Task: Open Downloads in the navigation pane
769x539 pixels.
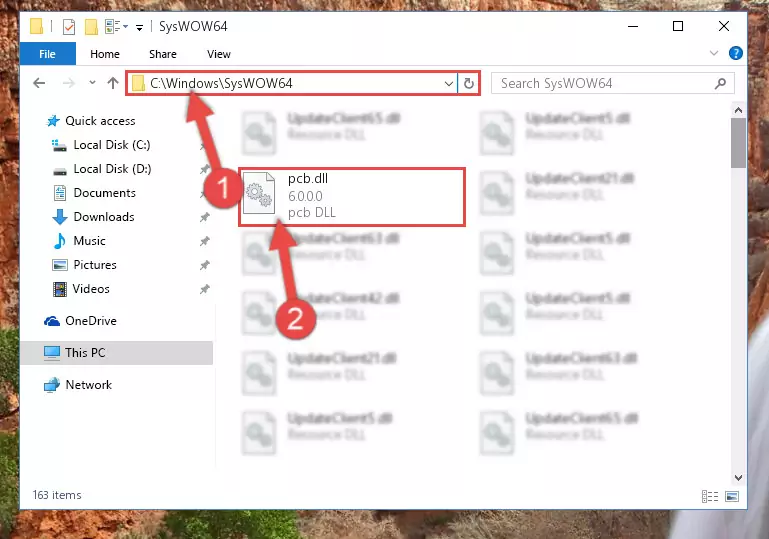Action: coord(93,217)
